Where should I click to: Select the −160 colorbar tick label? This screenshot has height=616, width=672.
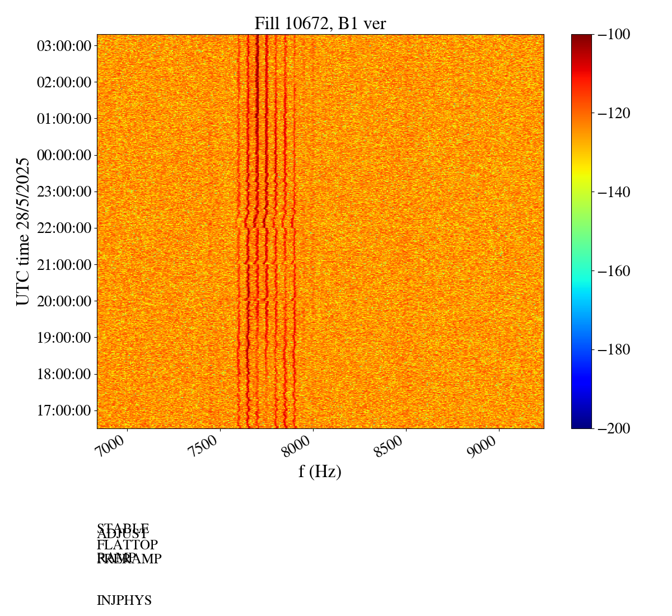pos(614,271)
